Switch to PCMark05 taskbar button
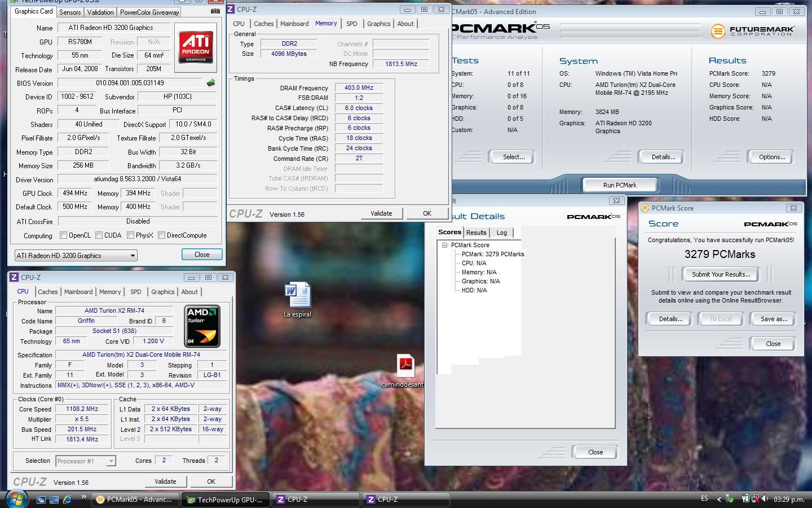The image size is (812, 508). pos(135,500)
